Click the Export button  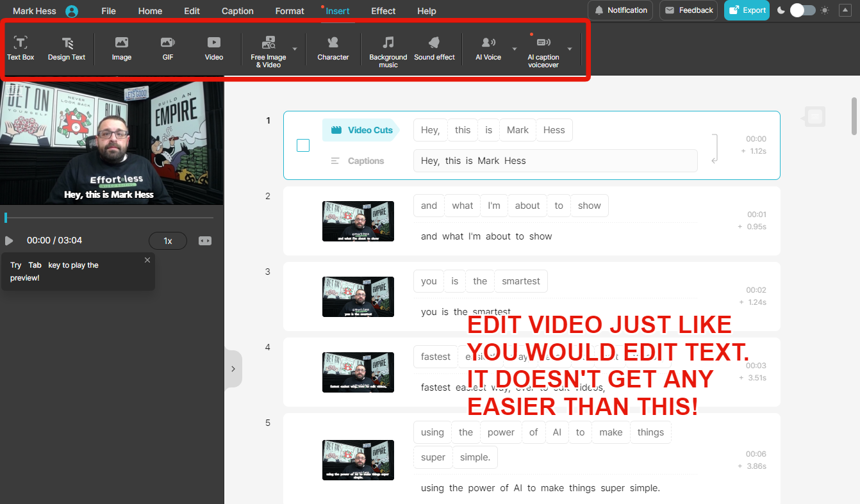(x=747, y=10)
